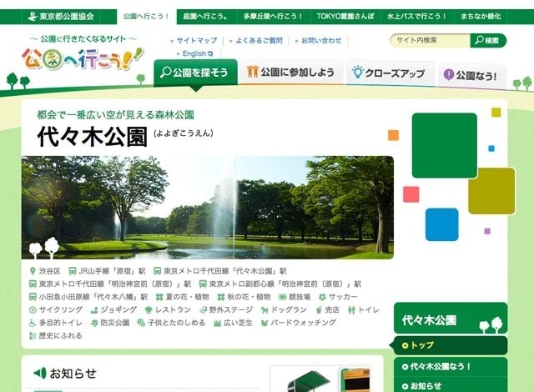The width and height of the screenshot is (534, 392).
Task: Open the green canopy image thumbnail
Action: pos(320,379)
